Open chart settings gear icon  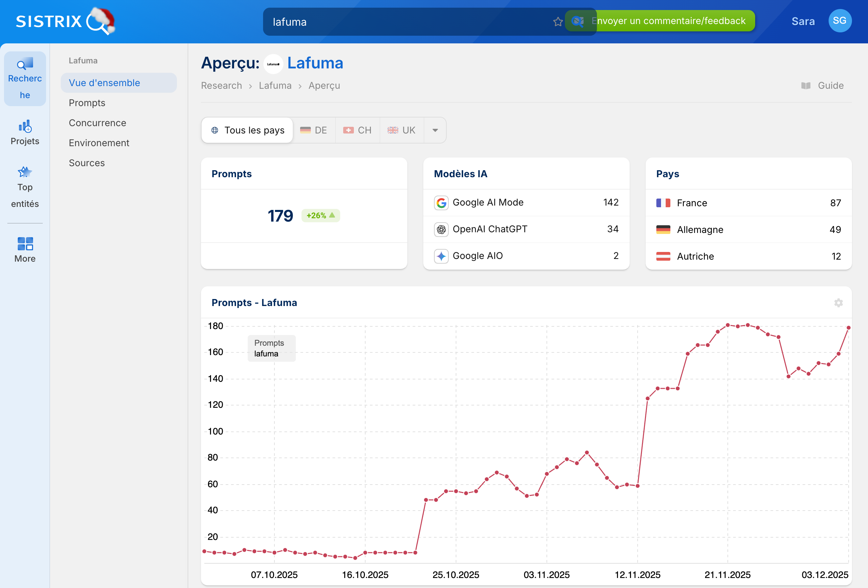point(838,303)
